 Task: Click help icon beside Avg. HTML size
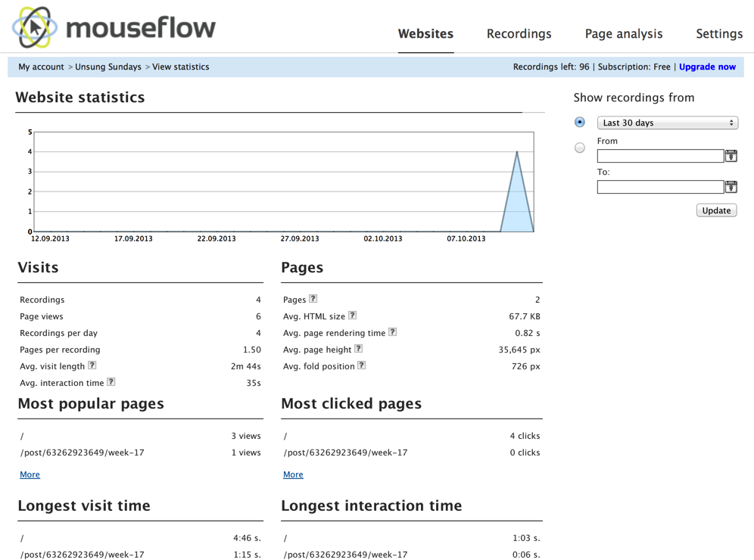[352, 316]
